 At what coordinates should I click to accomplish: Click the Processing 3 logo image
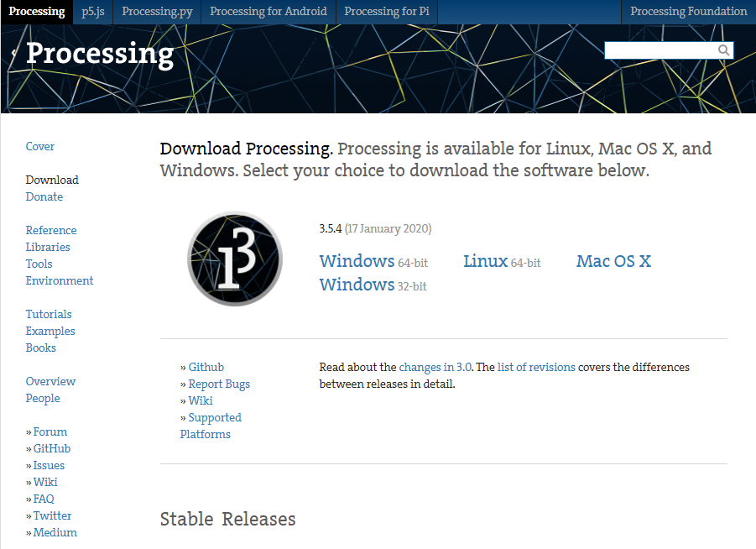tap(235, 258)
